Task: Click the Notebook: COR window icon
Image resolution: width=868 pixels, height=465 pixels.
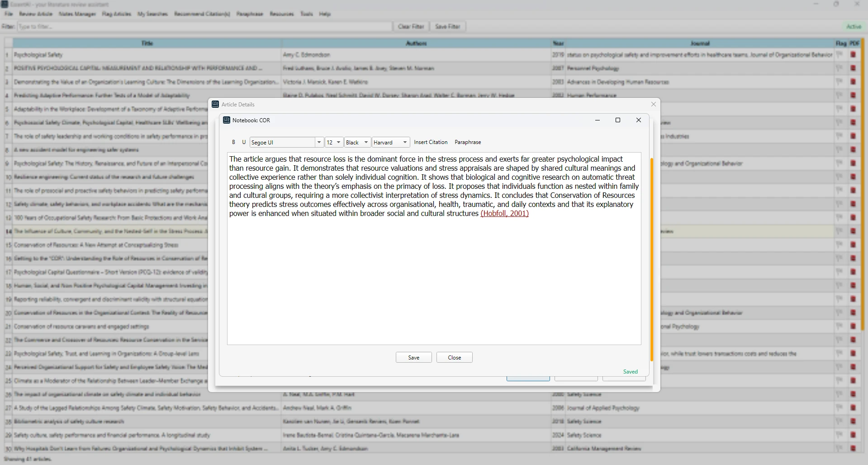Action: 227,120
